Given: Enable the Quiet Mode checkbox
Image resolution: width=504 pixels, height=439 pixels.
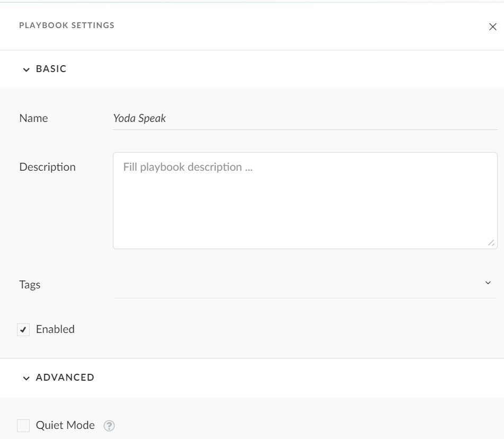Looking at the screenshot, I should (x=23, y=426).
